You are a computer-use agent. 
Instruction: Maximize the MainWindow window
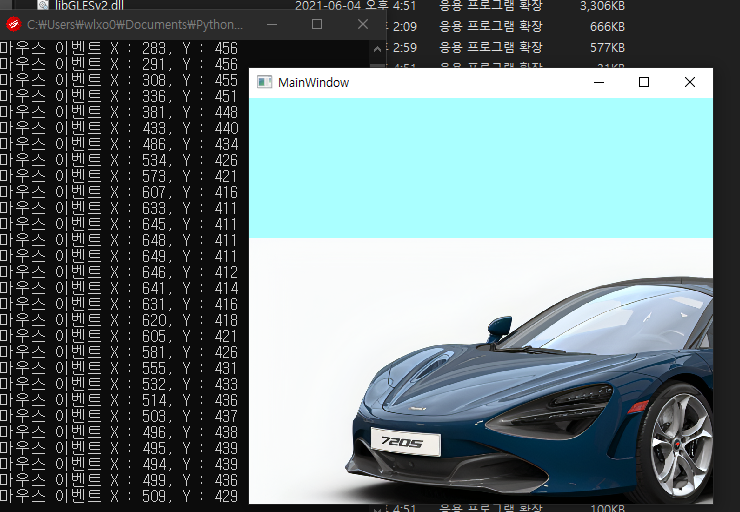[x=644, y=82]
